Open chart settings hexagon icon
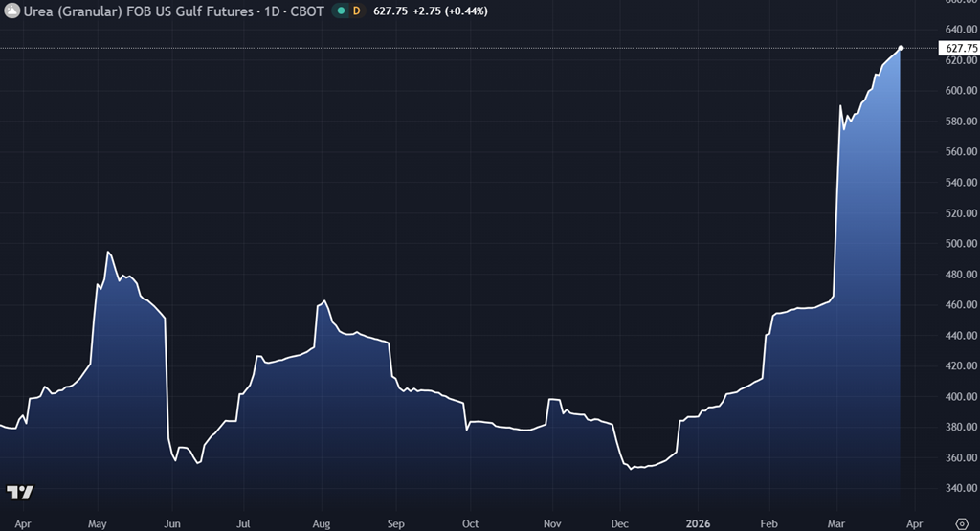 [x=961, y=523]
